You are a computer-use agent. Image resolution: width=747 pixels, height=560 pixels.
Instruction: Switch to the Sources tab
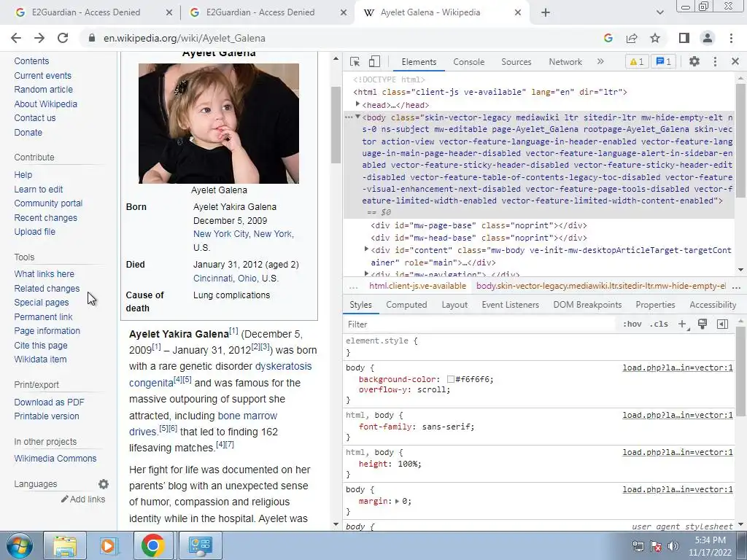516,62
